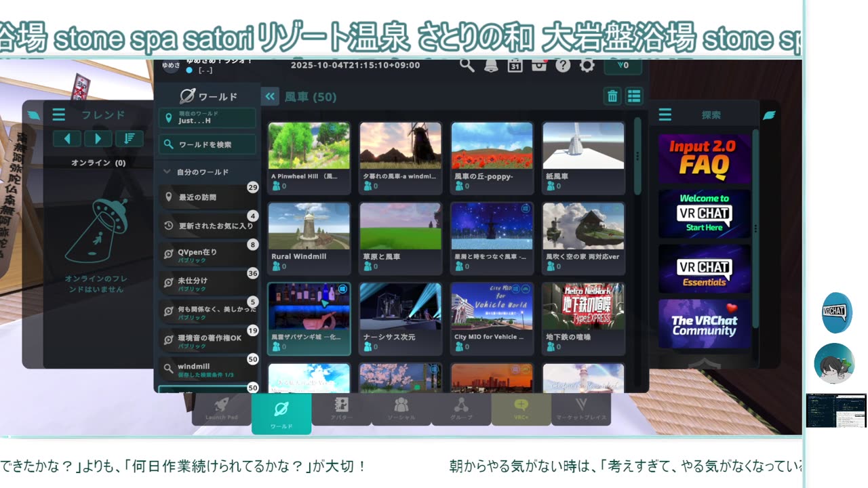Open the QVpen在り world list
The image size is (868, 488).
coord(208,255)
